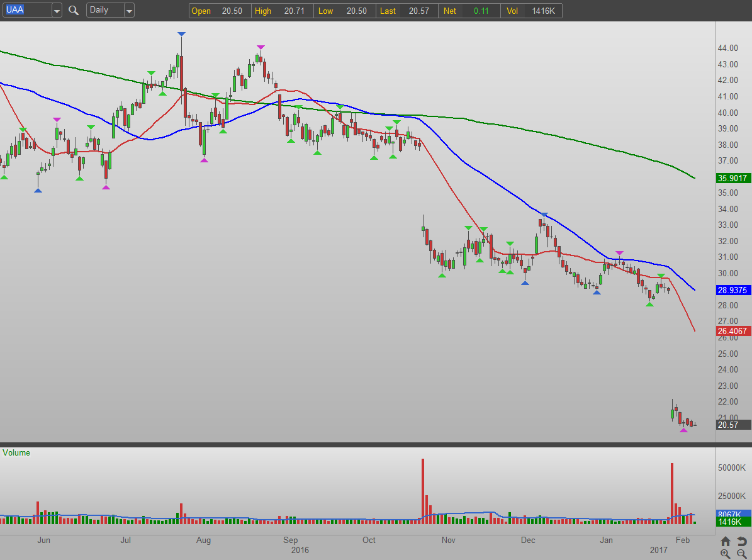Select the blue 28.9375 moving average label
The width and height of the screenshot is (752, 560).
pyautogui.click(x=733, y=289)
